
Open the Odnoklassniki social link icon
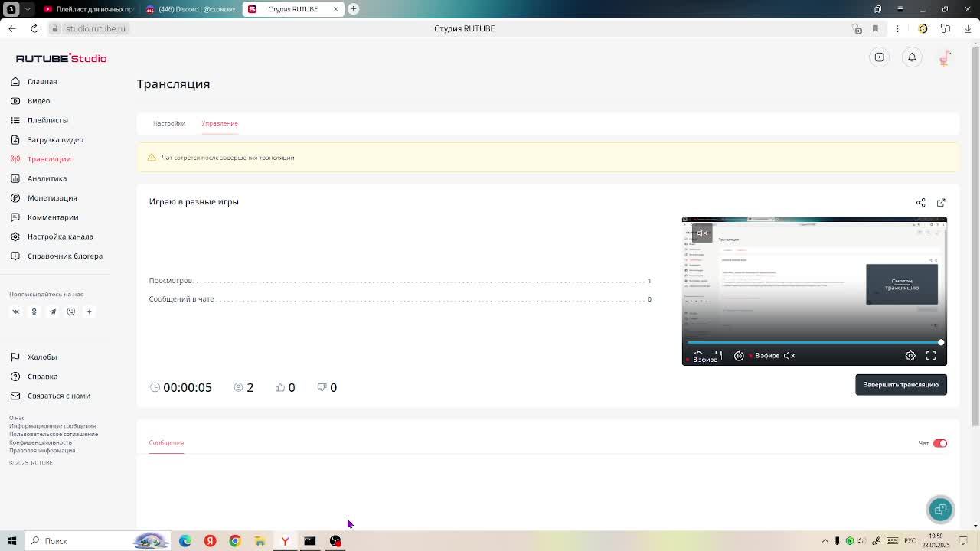[34, 311]
